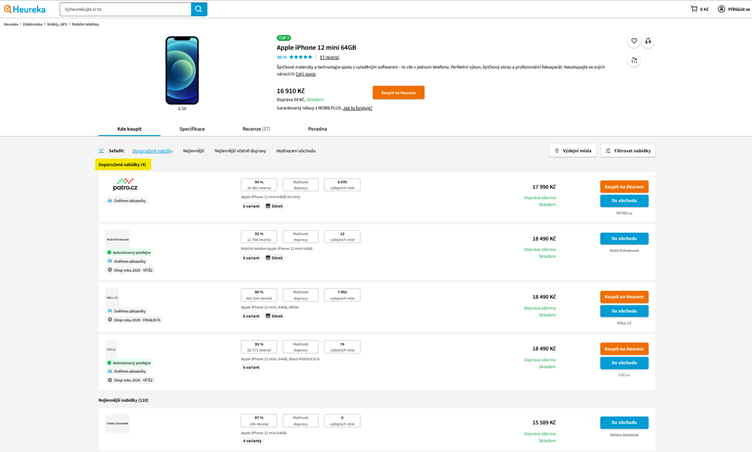Open the Kde koupit tab
Image resolution: width=752 pixels, height=452 pixels.
129,129
